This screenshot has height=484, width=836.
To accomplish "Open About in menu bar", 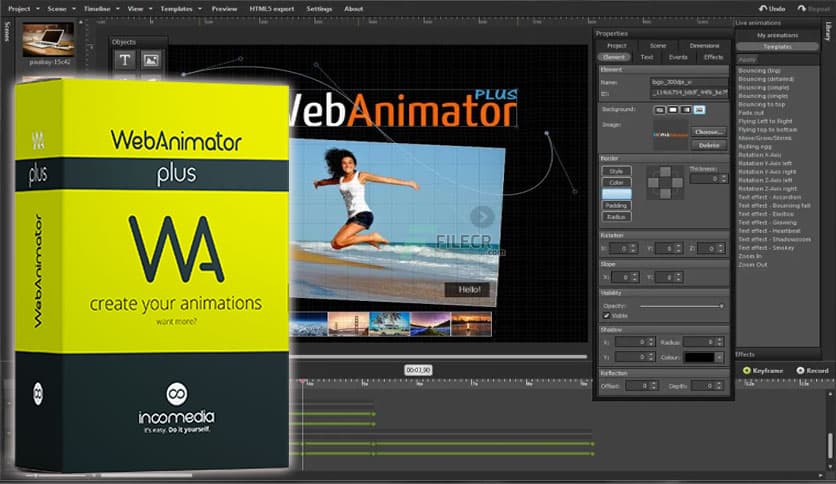I will [353, 9].
